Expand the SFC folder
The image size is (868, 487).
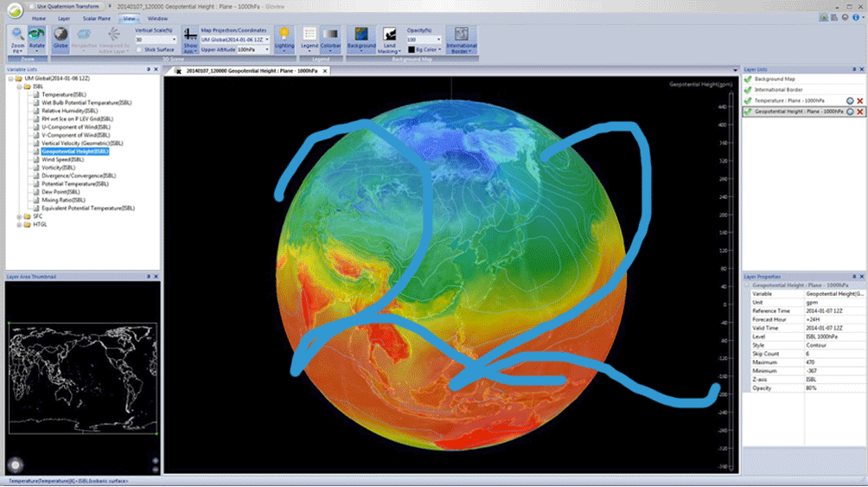tap(19, 216)
